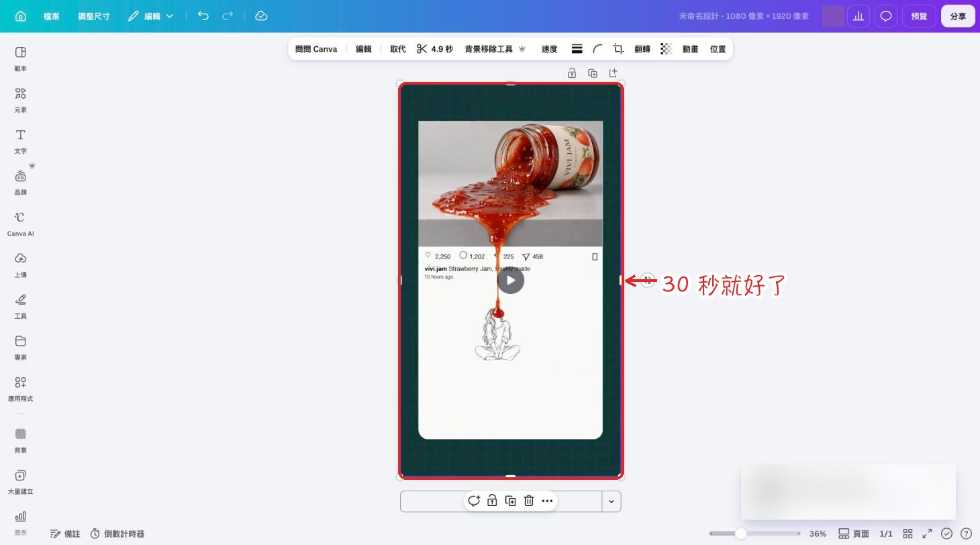Click 取代 to replace the video
The height and width of the screenshot is (545, 980).
398,49
